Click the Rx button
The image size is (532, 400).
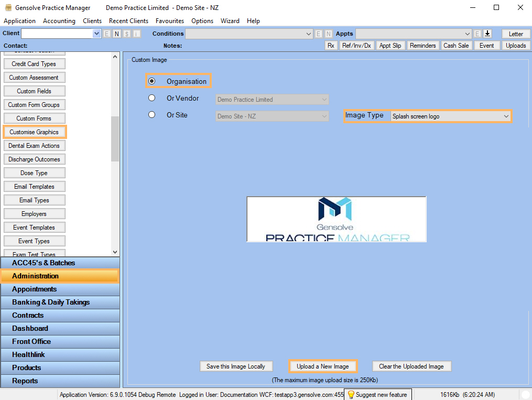pos(331,46)
